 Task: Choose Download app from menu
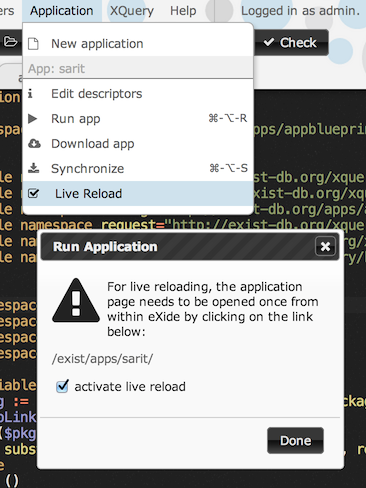[138, 144]
